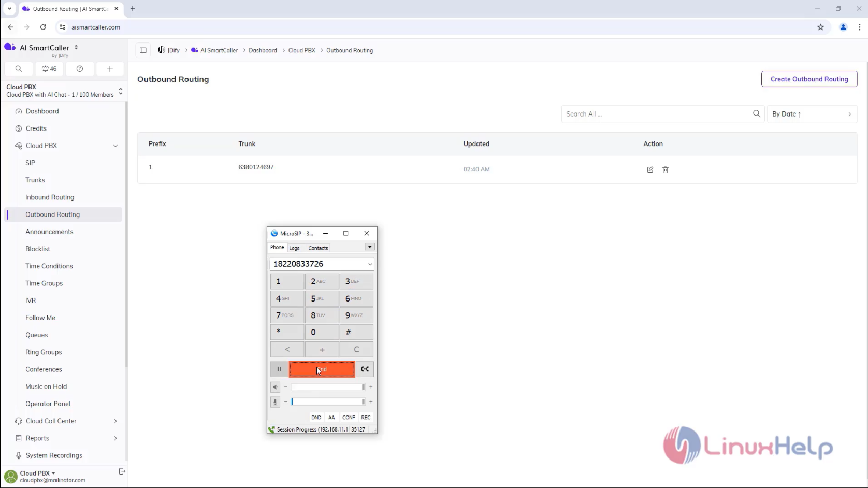This screenshot has width=868, height=488.
Task: Open MicroSIP menu dropdown arrow
Action: 369,247
